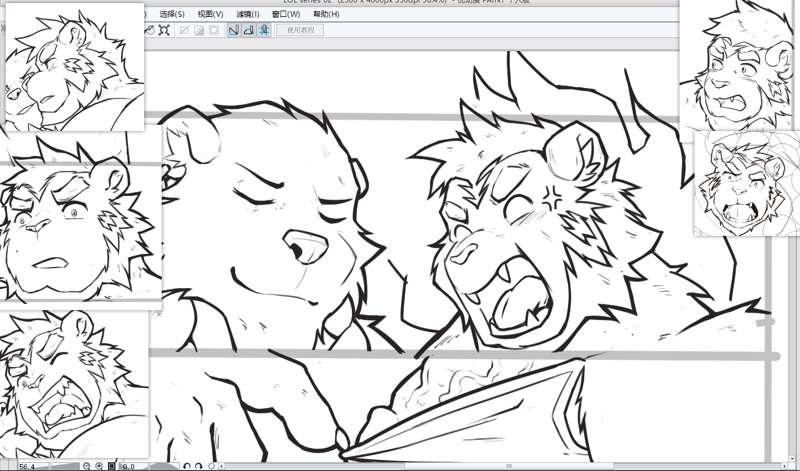Click the horizontal scrollbar left arrow
Screen dimensions: 800x471
pos(221,466)
